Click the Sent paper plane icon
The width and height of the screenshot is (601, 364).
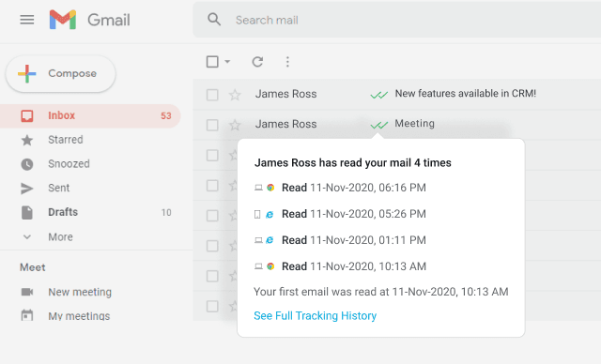[x=27, y=189]
